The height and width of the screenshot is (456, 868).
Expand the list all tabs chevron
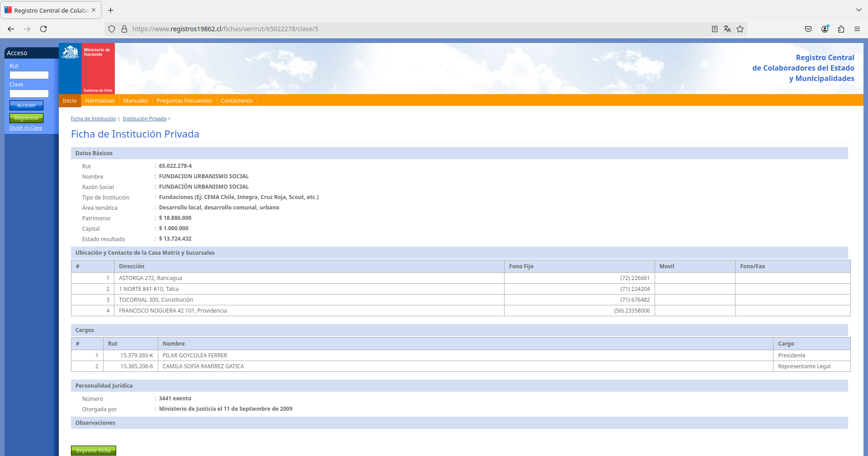pyautogui.click(x=859, y=10)
